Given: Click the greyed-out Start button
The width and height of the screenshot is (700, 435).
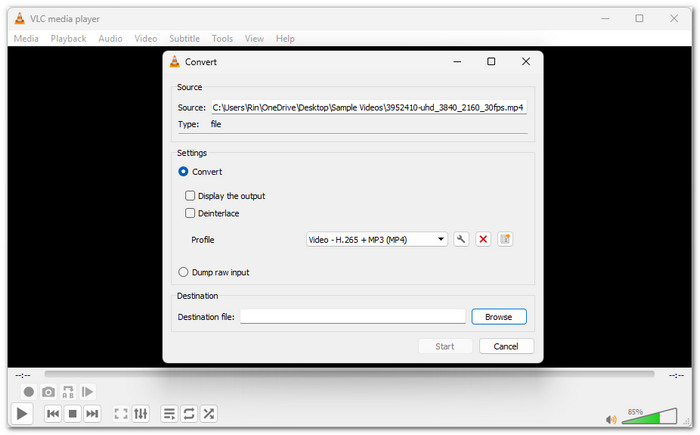Looking at the screenshot, I should point(445,346).
